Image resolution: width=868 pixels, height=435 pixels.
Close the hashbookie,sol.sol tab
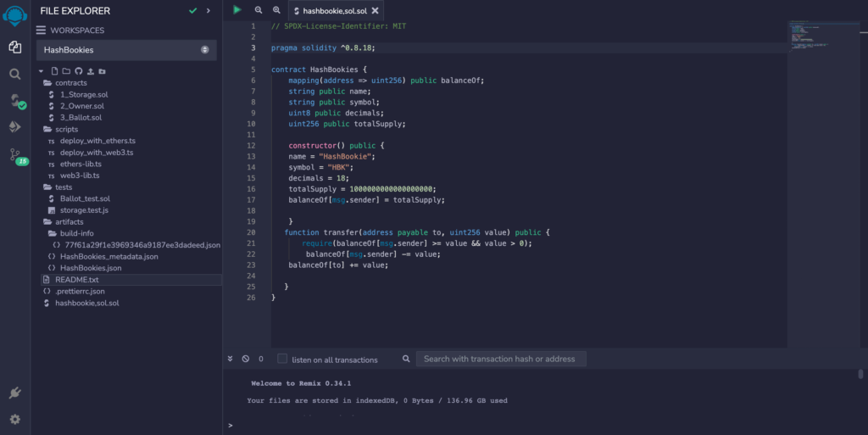pos(376,10)
